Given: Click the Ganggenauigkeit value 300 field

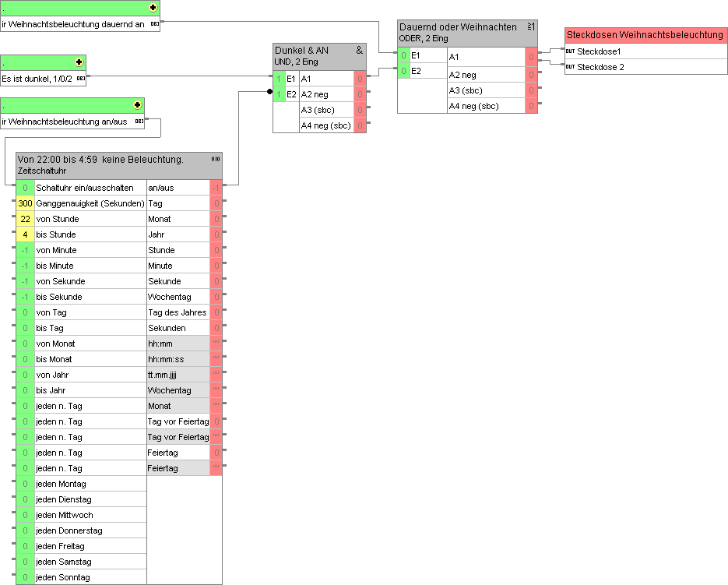Looking at the screenshot, I should coord(25,203).
